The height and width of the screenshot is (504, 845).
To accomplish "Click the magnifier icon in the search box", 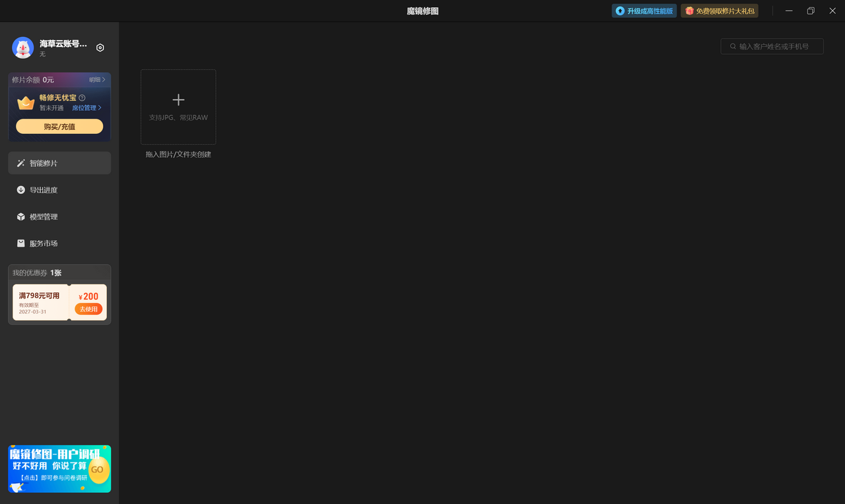I will [x=733, y=46].
